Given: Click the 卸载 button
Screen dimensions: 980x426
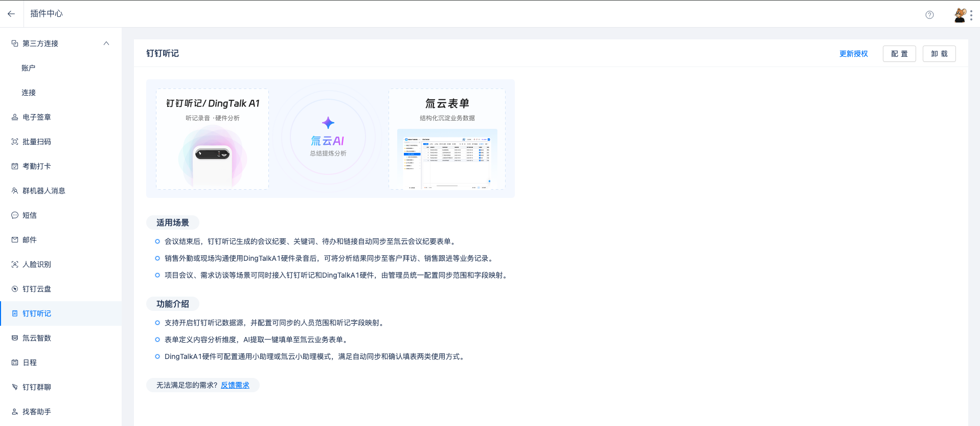Looking at the screenshot, I should coord(939,54).
